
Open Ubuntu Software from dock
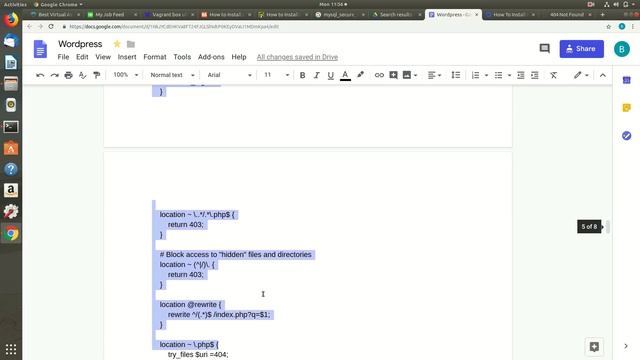click(x=11, y=148)
